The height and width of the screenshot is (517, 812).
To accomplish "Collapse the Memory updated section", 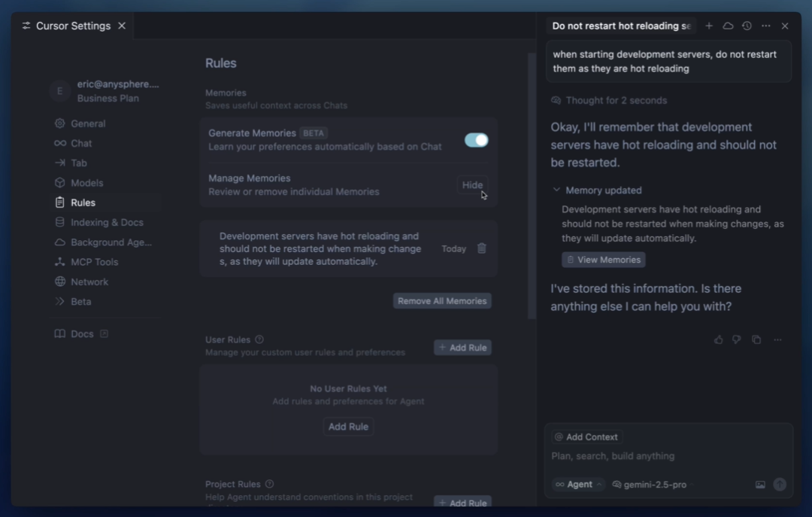I will coord(556,190).
